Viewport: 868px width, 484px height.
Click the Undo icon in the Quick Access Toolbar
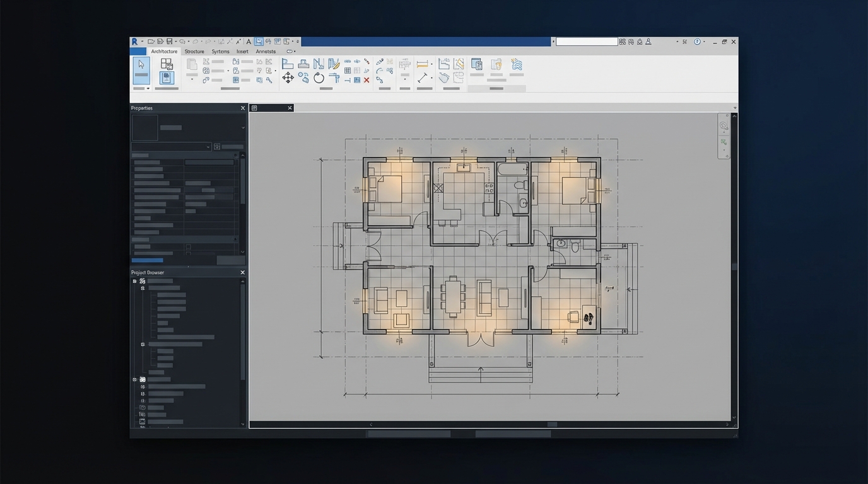[x=183, y=42]
